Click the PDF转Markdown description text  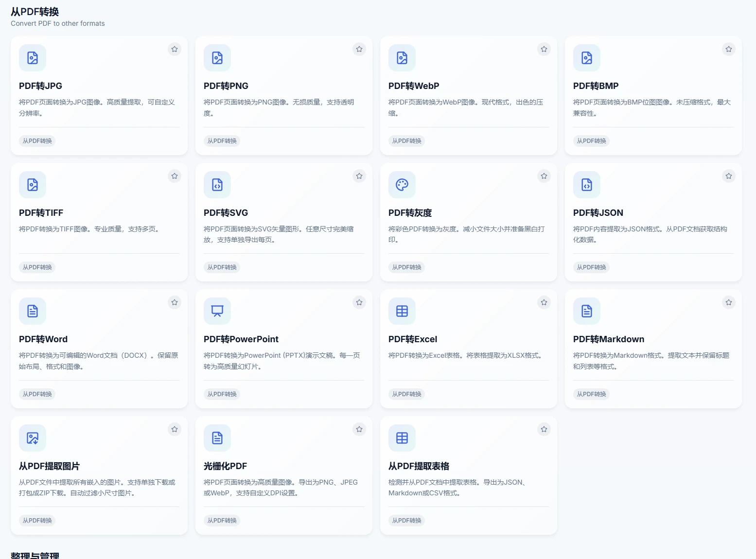(x=651, y=361)
